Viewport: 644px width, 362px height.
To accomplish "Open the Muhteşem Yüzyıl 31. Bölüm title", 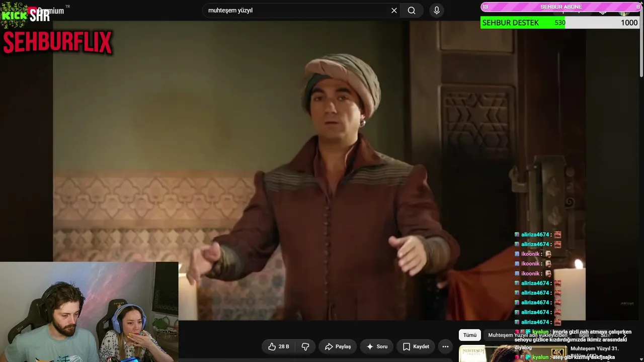I will [595, 351].
